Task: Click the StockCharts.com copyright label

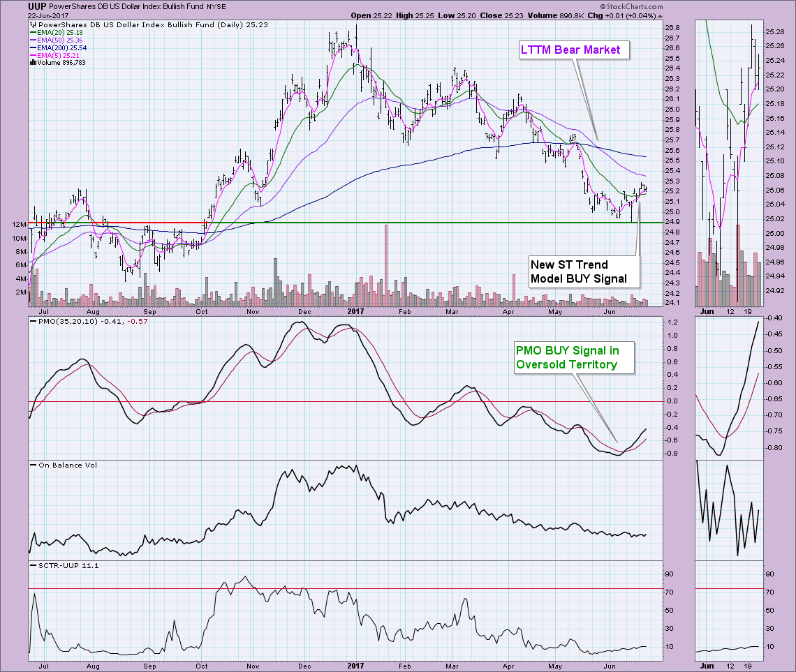Action: (x=631, y=6)
